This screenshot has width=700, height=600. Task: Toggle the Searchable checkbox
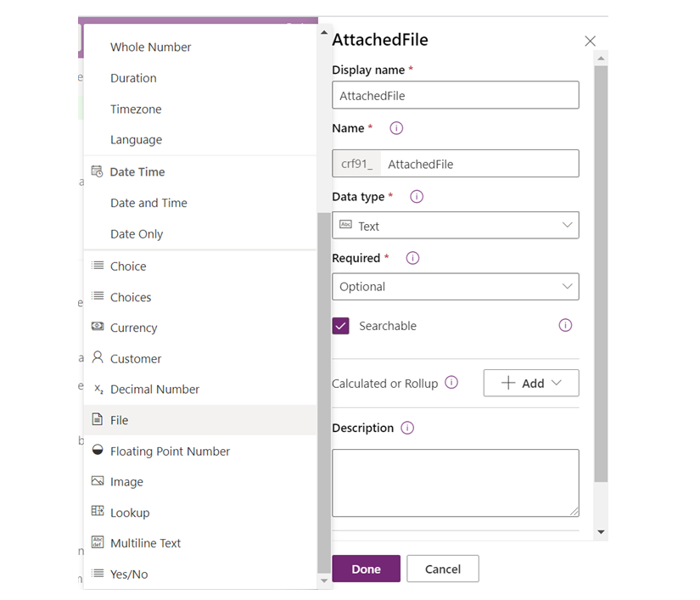tap(340, 326)
